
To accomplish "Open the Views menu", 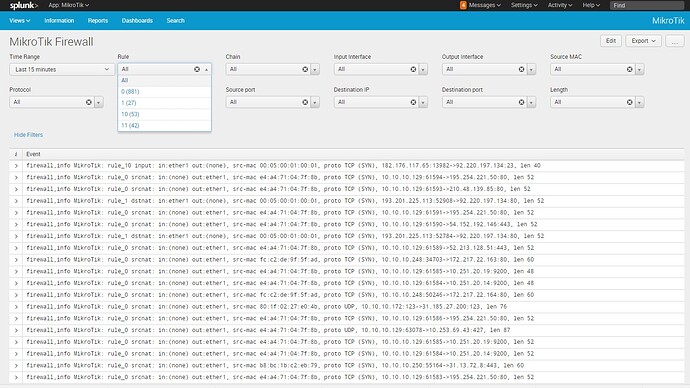I will click(x=20, y=21).
